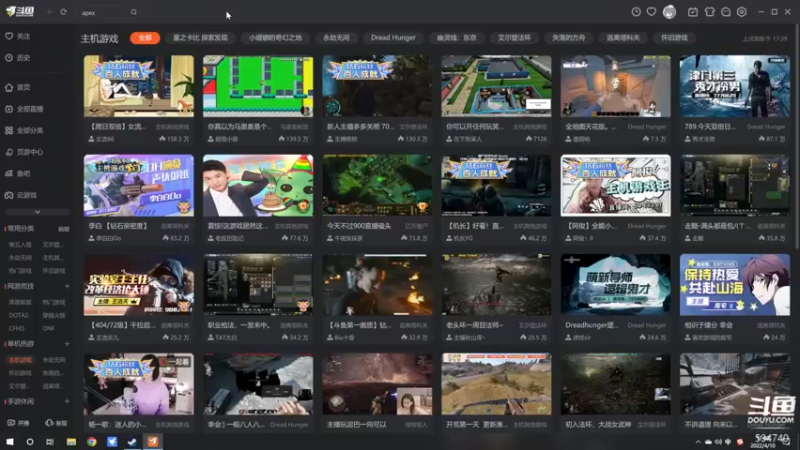The image size is (800, 450).
Task: Click 开播 at sidebar bottom
Action: [18, 423]
